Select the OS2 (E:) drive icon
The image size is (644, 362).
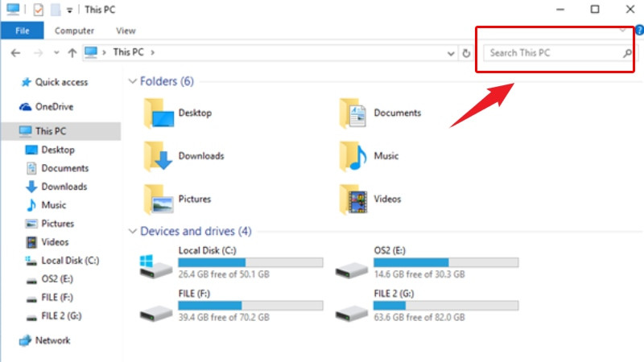point(351,270)
